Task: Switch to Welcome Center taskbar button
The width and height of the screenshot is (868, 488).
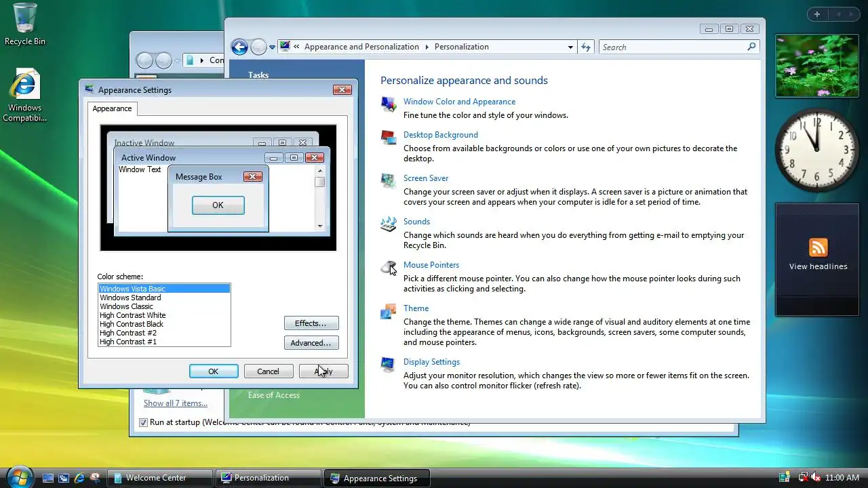Action: [x=161, y=478]
